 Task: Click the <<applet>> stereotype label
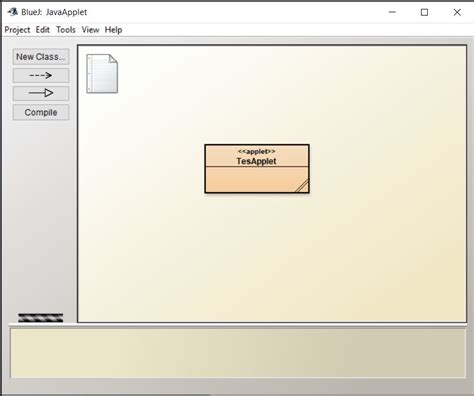257,152
